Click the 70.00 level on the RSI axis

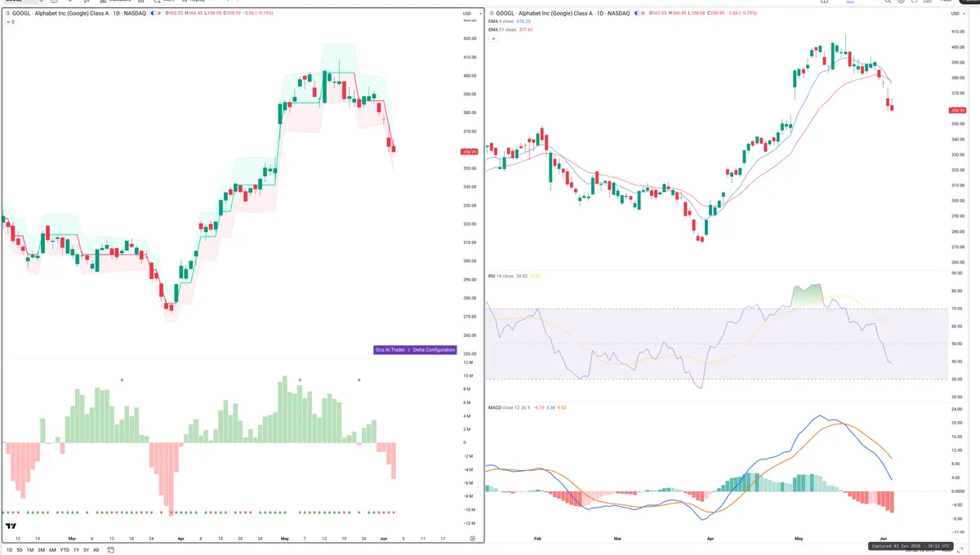[958, 309]
